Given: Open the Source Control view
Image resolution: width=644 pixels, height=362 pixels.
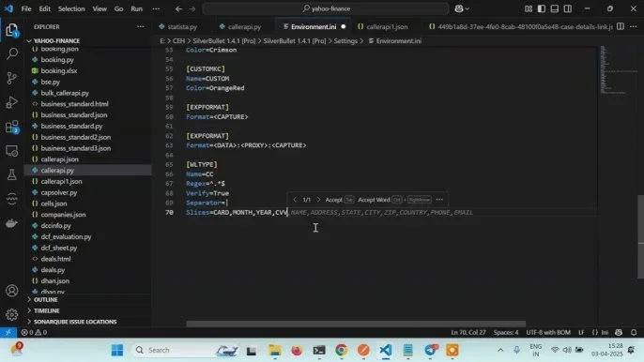Looking at the screenshot, I should [x=12, y=78].
